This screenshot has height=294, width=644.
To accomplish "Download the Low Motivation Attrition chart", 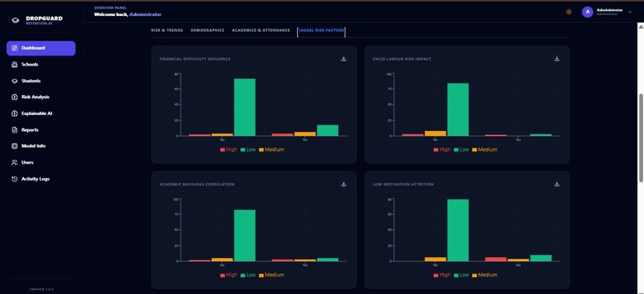I will pos(557,184).
